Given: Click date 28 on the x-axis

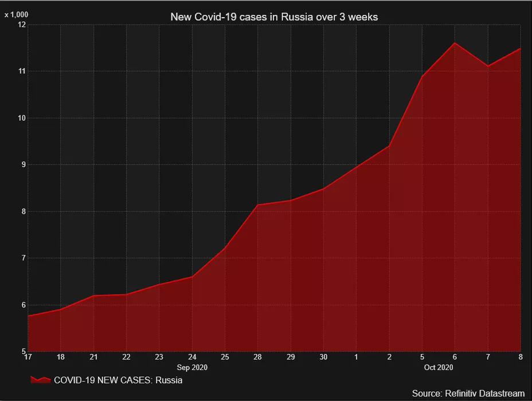Looking at the screenshot, I should 257,357.
